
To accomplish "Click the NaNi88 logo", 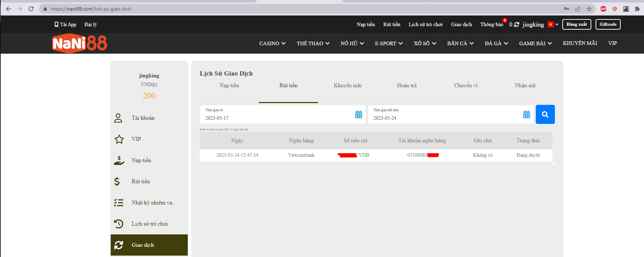I will (x=80, y=43).
